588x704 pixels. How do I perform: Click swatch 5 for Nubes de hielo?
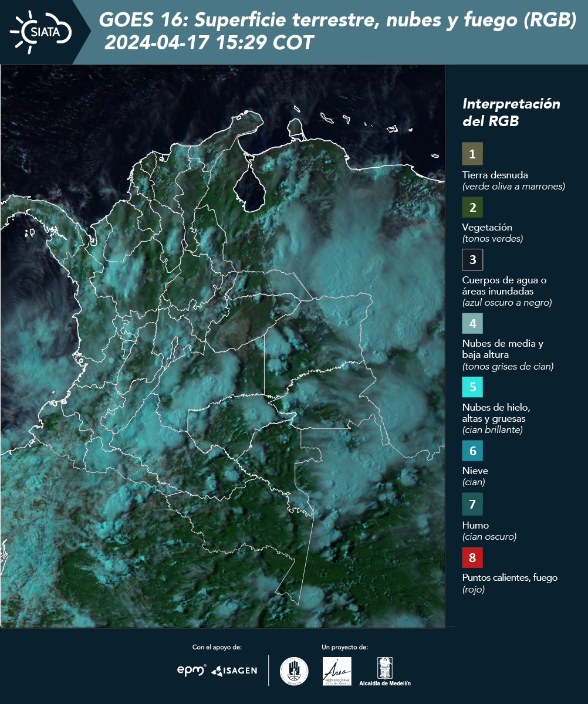tap(472, 387)
